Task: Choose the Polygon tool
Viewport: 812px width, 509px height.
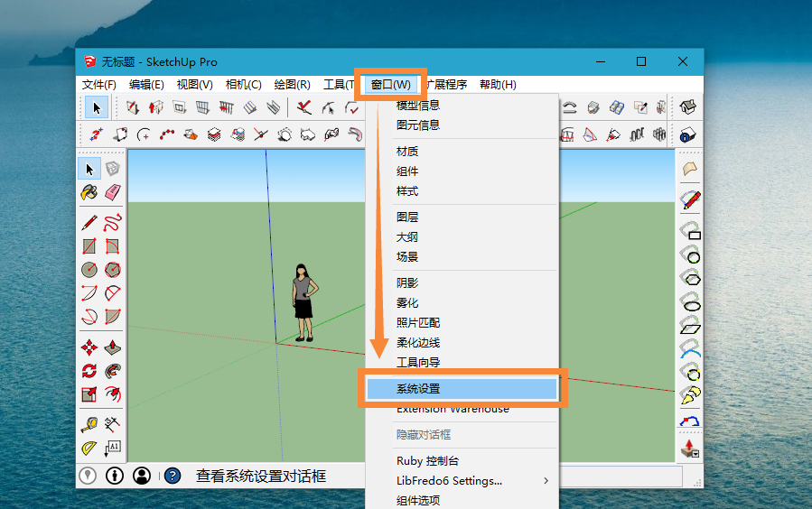Action: pos(112,270)
